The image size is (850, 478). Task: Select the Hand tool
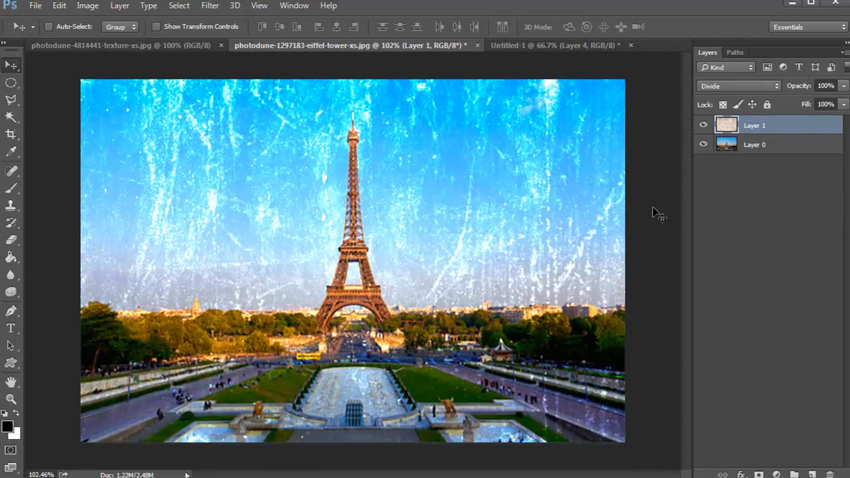click(11, 382)
